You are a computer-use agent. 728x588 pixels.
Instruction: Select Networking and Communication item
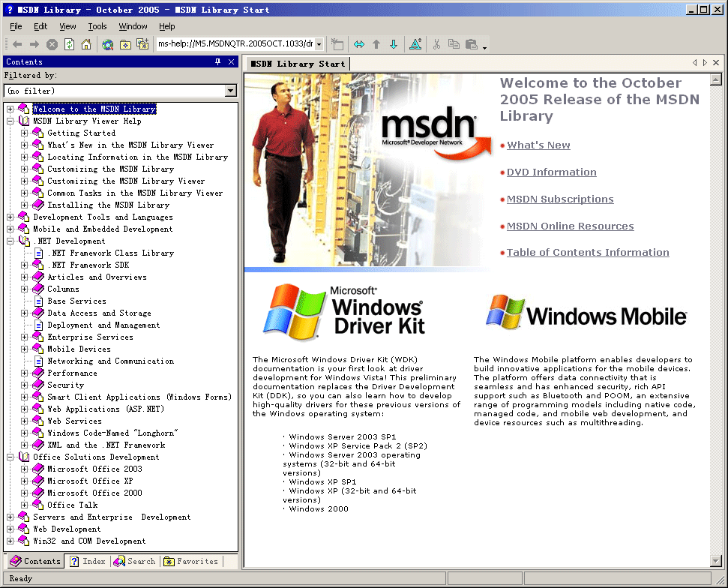tap(110, 361)
